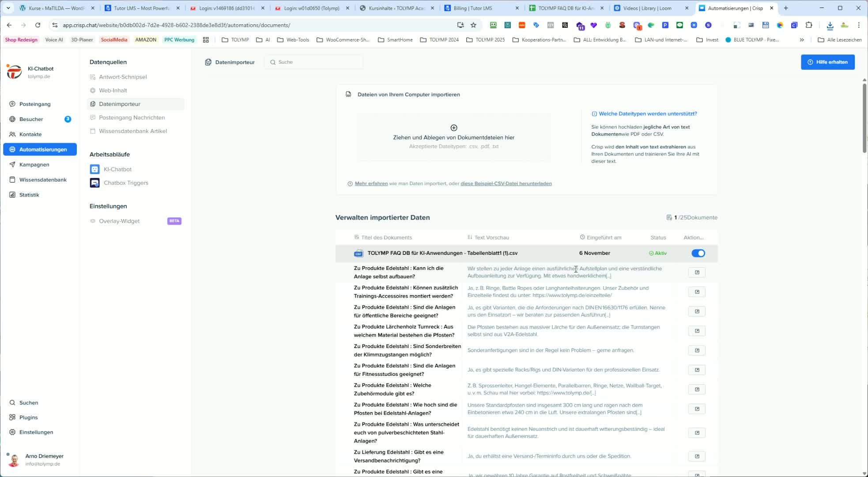This screenshot has height=477, width=868.
Task: Open Chatbox Triggers workflow icon
Action: [94, 183]
